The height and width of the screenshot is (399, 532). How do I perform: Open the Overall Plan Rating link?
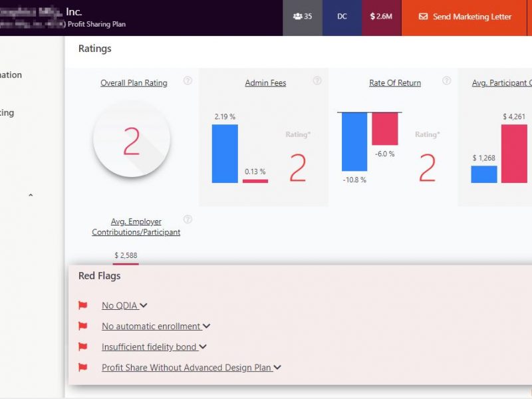coord(134,83)
